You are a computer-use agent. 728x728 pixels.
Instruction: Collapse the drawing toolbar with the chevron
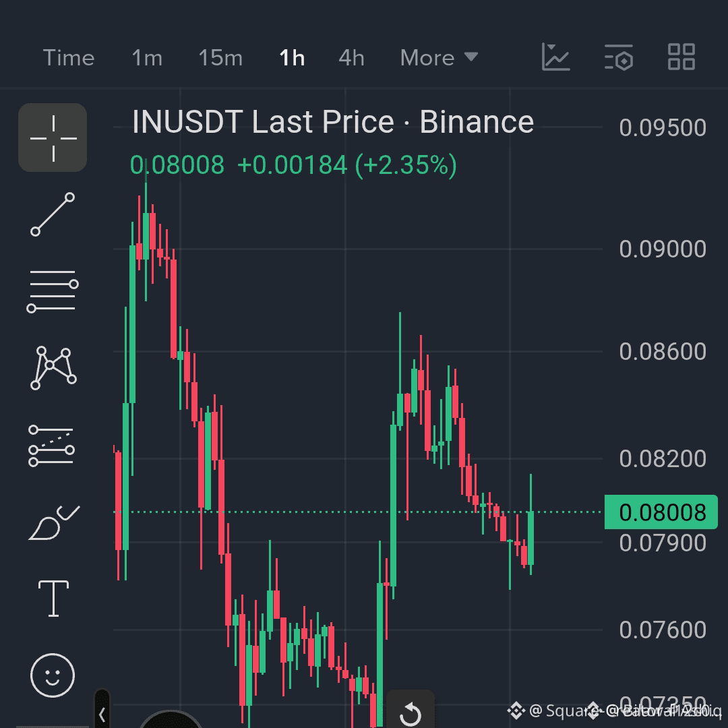[x=102, y=713]
